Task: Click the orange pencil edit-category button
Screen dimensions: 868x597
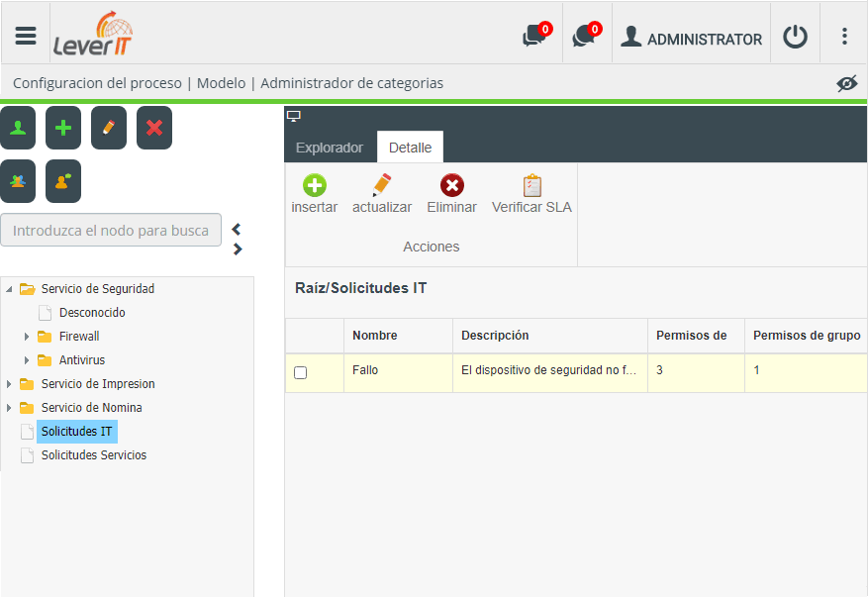Action: [109, 128]
